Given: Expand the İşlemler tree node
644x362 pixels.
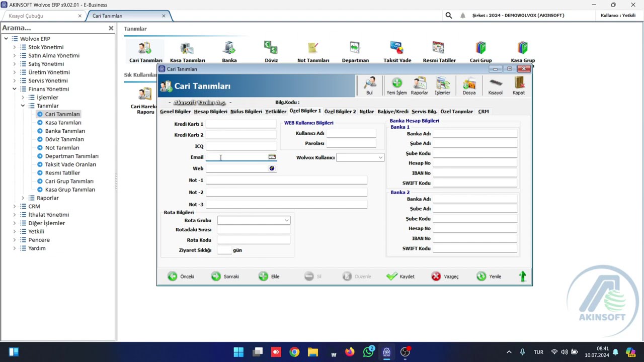Looking at the screenshot, I should click(23, 98).
